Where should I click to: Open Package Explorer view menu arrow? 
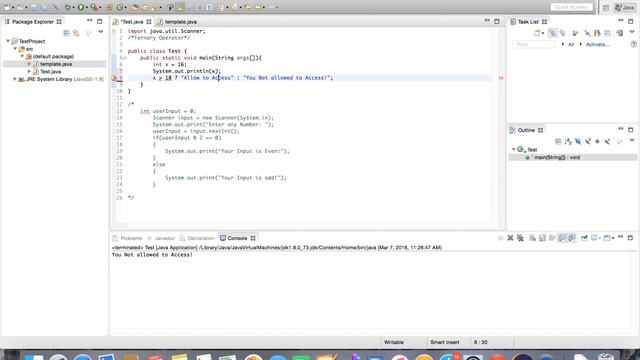point(100,32)
